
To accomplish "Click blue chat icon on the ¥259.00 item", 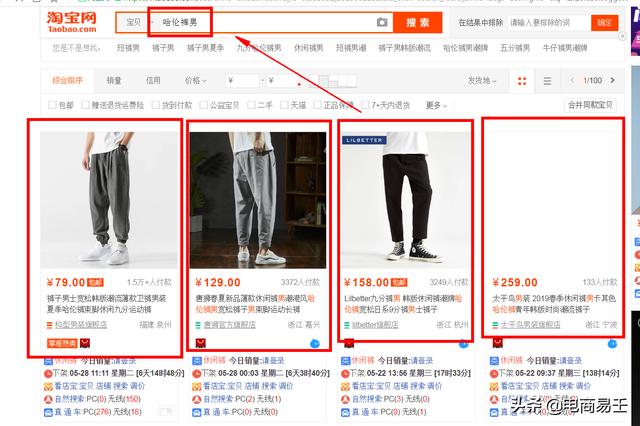I will [612, 344].
